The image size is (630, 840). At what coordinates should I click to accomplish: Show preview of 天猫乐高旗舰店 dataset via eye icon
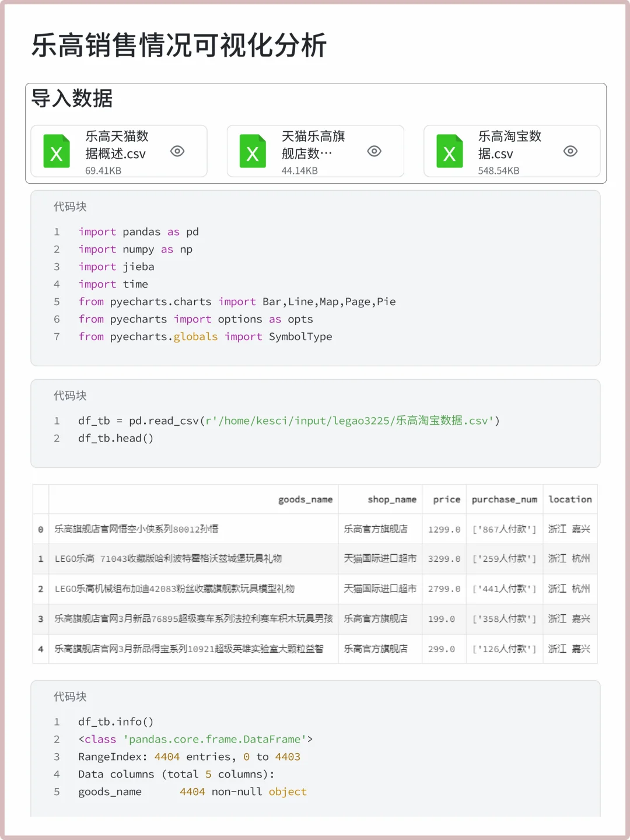coord(374,150)
